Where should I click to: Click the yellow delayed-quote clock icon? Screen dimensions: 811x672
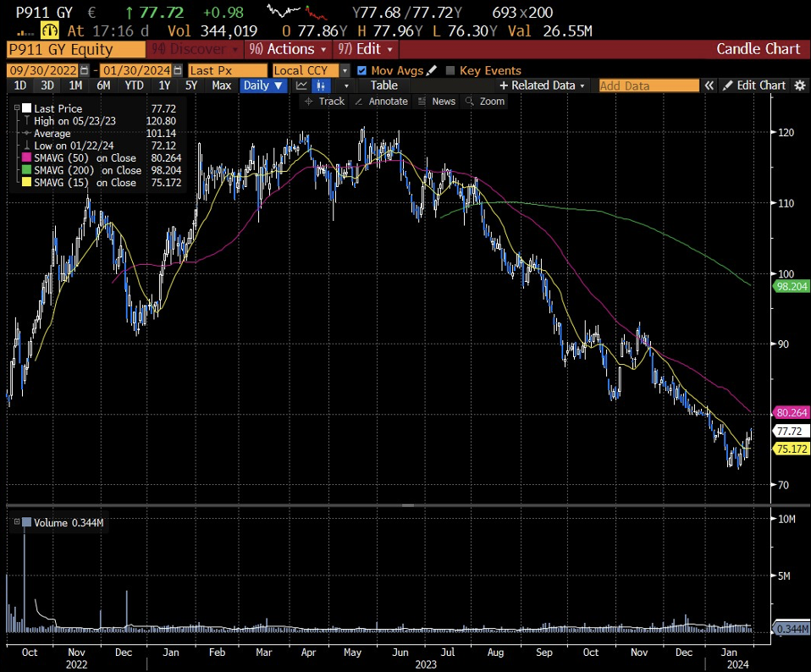(x=50, y=31)
